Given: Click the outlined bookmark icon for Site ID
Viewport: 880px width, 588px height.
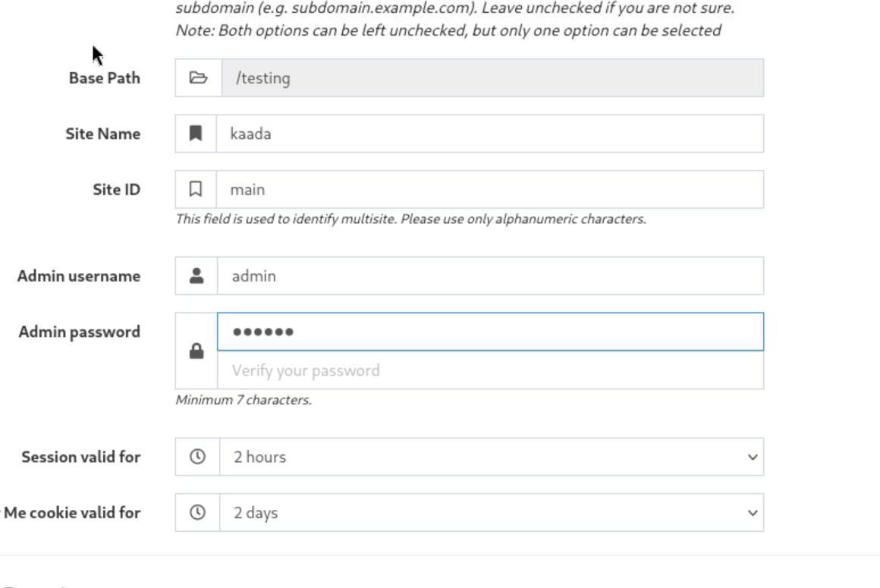Looking at the screenshot, I should tap(196, 189).
